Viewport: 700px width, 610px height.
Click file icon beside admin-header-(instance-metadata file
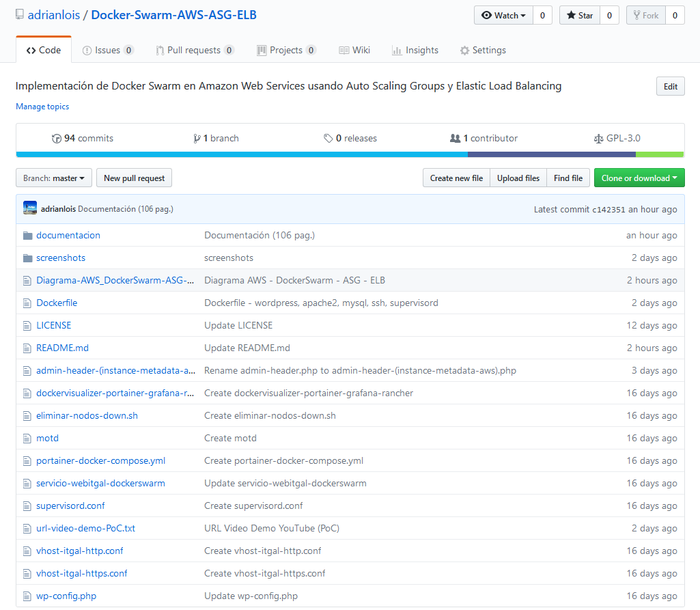pos(27,371)
